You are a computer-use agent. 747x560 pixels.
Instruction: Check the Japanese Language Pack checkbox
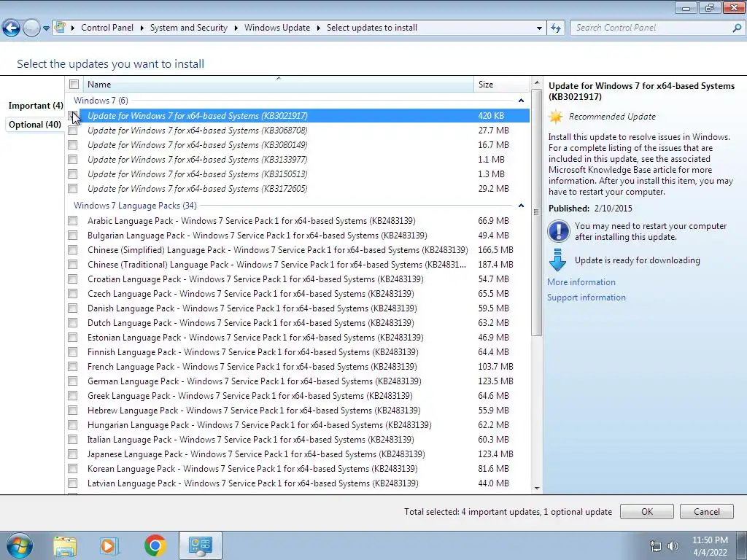click(72, 454)
